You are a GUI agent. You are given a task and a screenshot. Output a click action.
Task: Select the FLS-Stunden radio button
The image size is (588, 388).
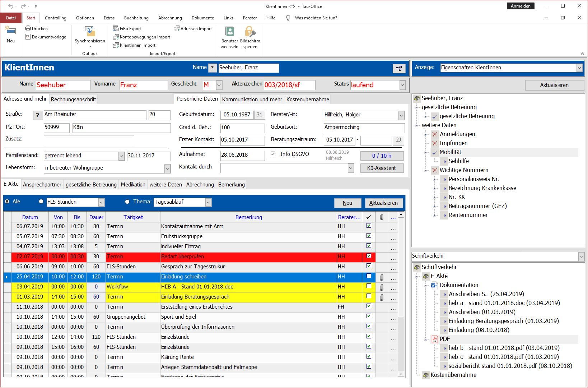tap(41, 202)
